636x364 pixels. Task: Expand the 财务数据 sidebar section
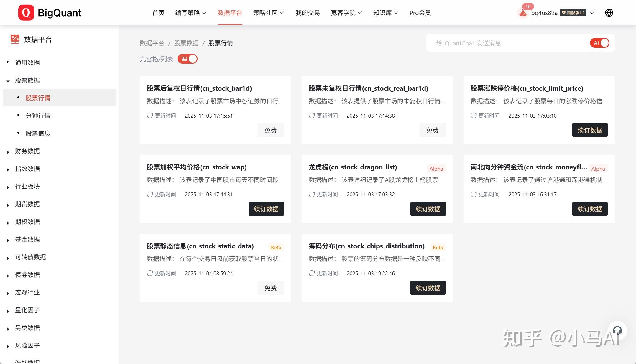pyautogui.click(x=27, y=151)
